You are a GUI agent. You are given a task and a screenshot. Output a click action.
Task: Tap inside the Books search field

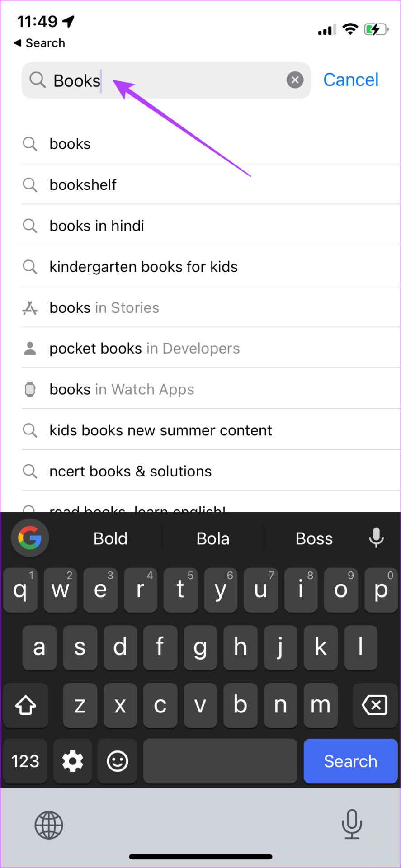(166, 80)
